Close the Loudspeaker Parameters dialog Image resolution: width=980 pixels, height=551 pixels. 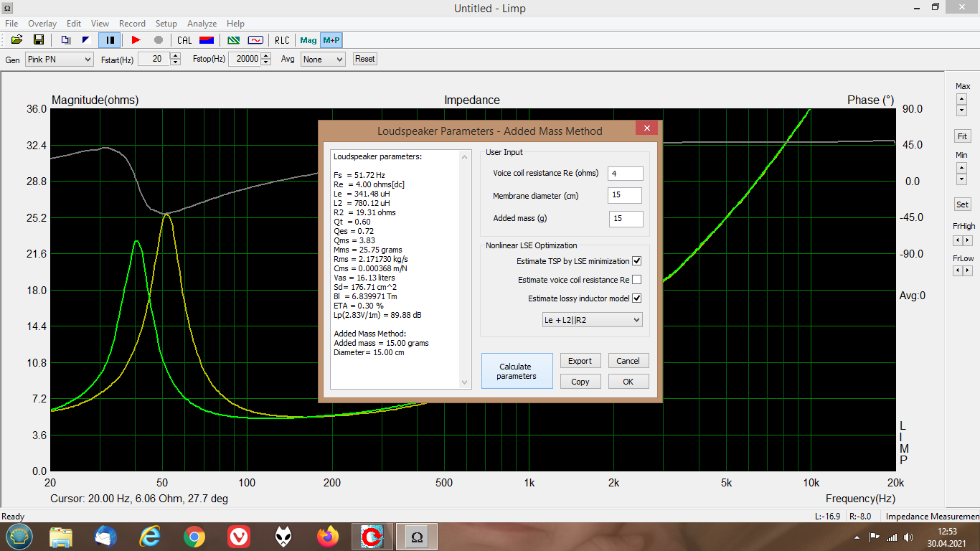click(646, 128)
